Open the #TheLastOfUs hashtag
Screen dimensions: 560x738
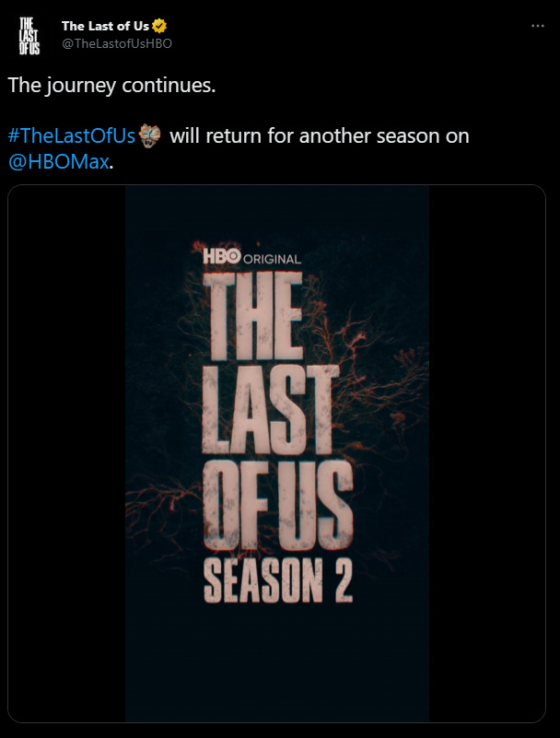71,136
